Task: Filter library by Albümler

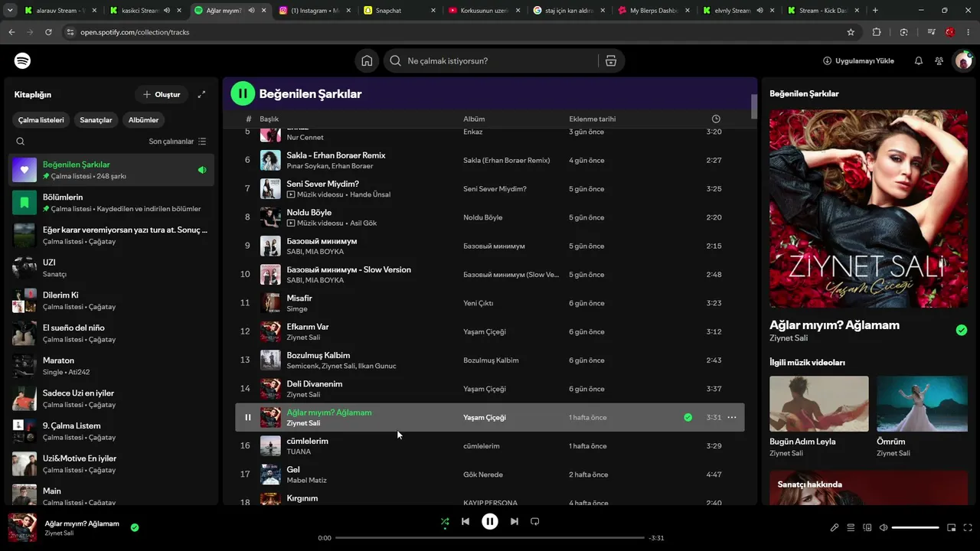Action: pyautogui.click(x=143, y=120)
